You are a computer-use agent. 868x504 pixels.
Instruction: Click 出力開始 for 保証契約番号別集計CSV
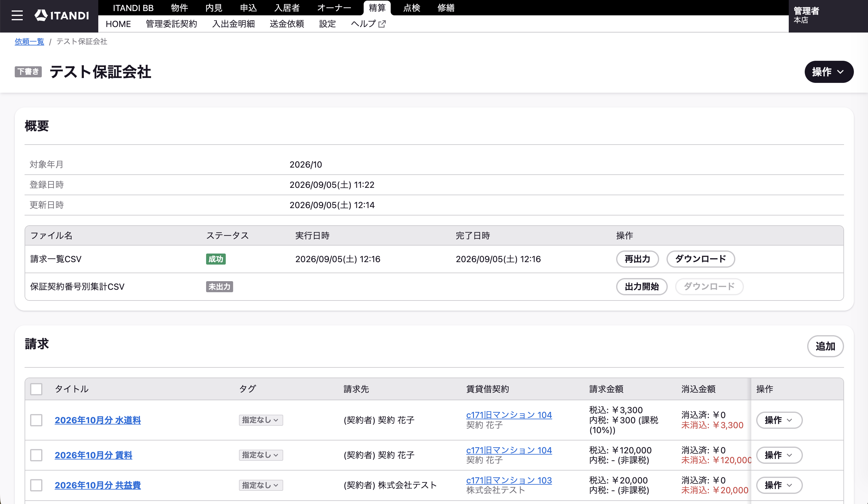pyautogui.click(x=642, y=286)
